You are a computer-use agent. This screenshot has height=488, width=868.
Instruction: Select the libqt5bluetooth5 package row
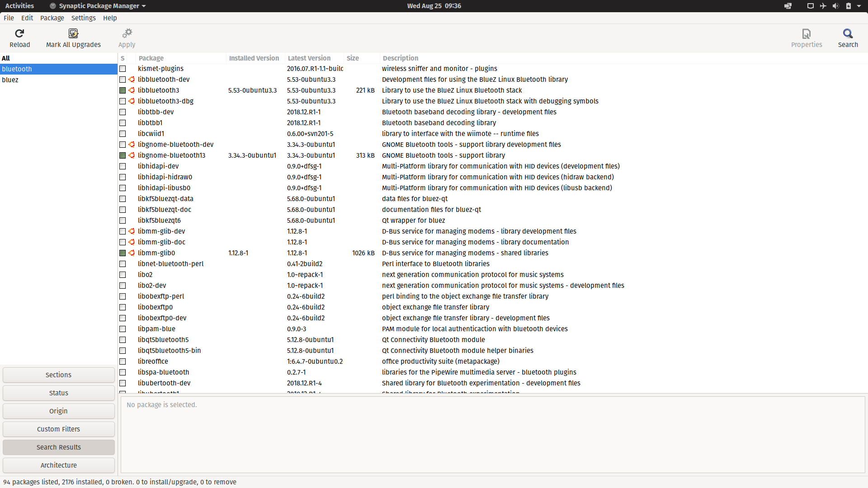coord(493,340)
